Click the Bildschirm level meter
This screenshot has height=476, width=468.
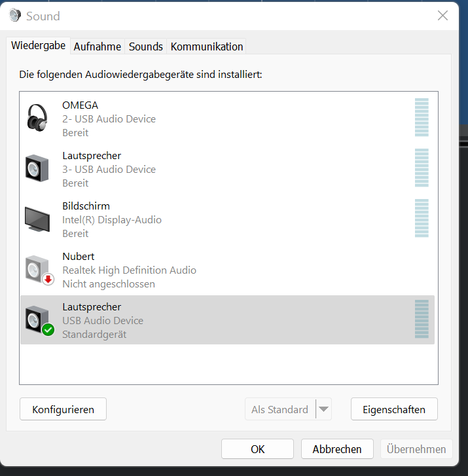pyautogui.click(x=422, y=218)
